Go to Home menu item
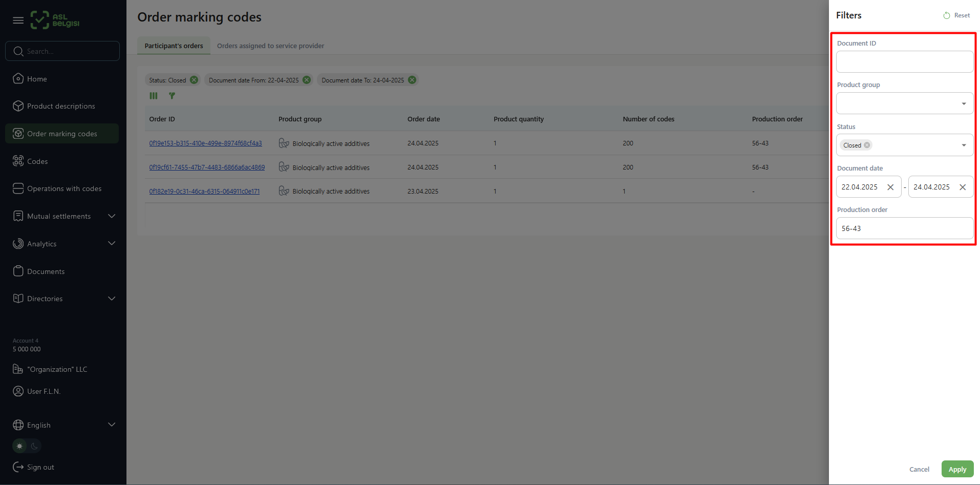980x485 pixels. pos(62,78)
